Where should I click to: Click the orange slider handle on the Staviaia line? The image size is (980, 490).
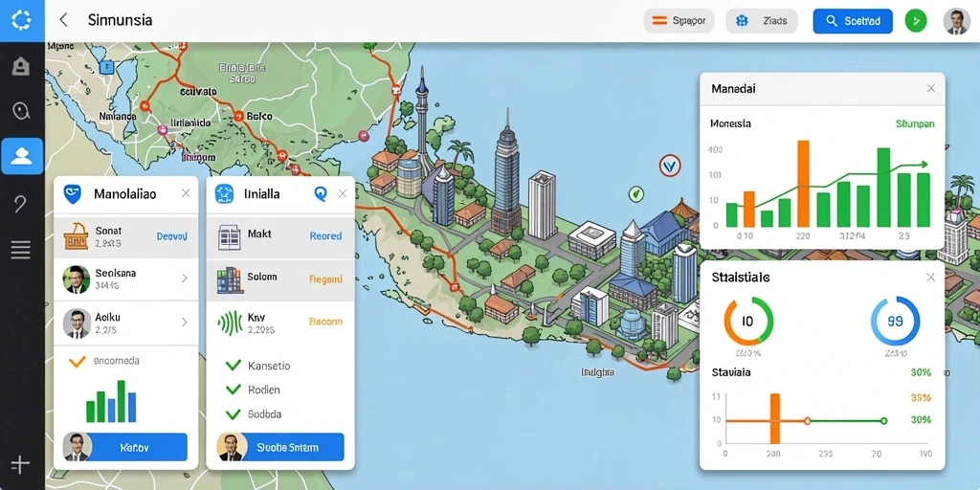[x=807, y=421]
